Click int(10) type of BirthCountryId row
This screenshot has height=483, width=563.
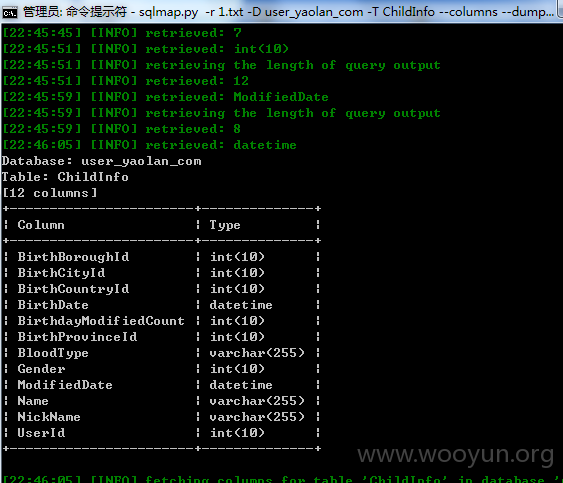click(x=237, y=289)
